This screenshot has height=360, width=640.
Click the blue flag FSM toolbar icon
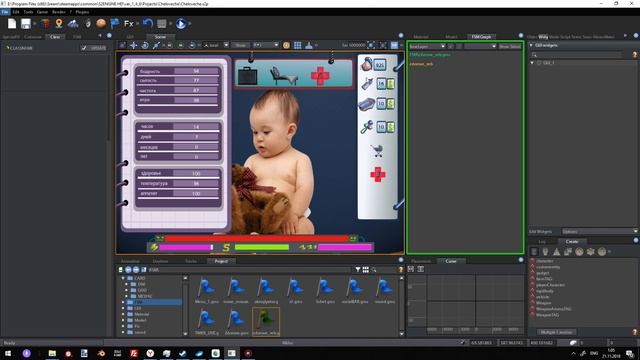coord(115,24)
